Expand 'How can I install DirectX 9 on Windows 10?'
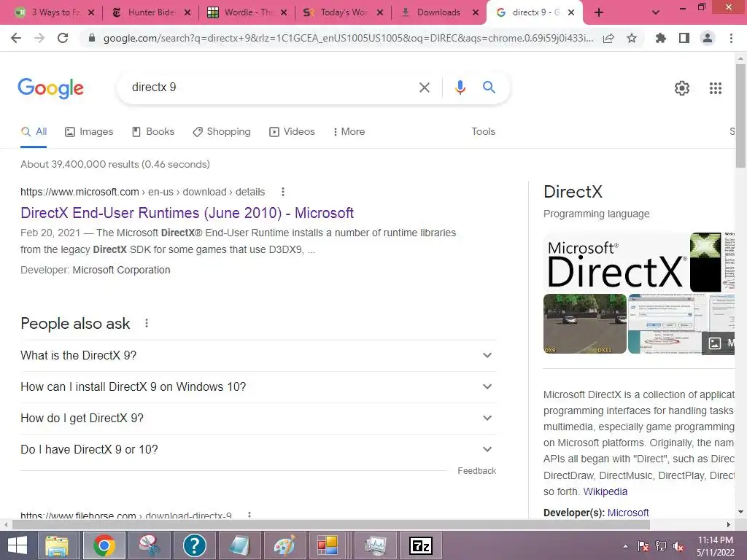The height and width of the screenshot is (560, 747). tap(258, 387)
